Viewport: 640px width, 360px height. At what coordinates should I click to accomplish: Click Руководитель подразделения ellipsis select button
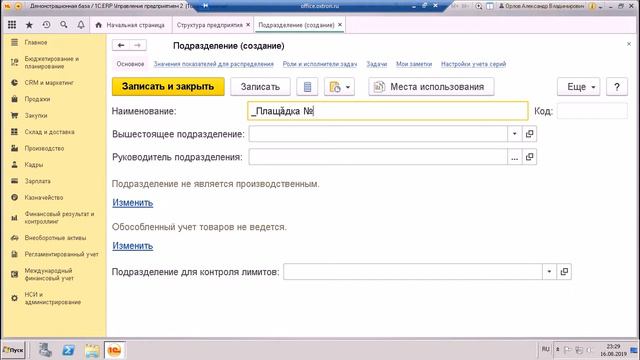click(x=514, y=157)
